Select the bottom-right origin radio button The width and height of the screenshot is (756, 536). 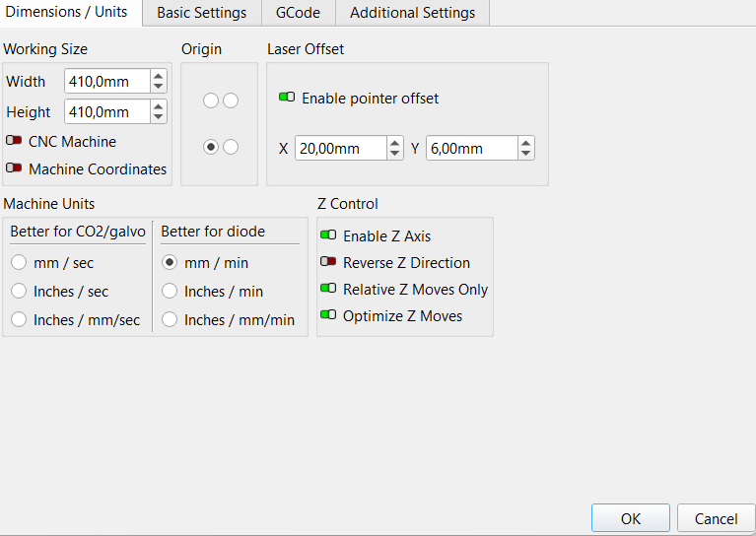pos(231,147)
